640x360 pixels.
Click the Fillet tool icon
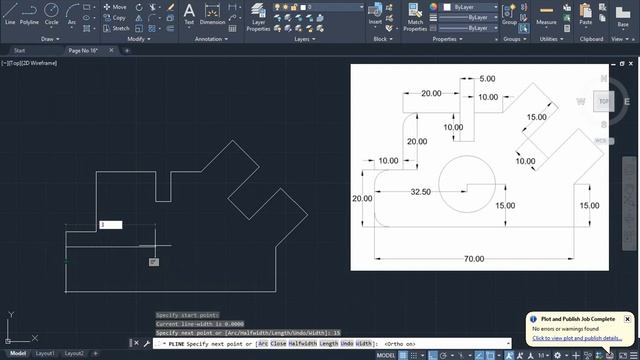(x=152, y=18)
